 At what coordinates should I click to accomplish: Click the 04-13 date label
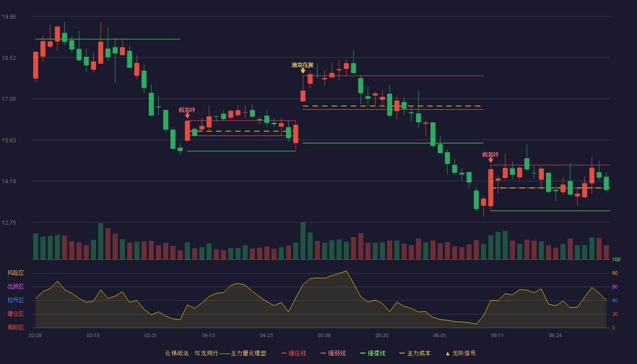tap(208, 335)
